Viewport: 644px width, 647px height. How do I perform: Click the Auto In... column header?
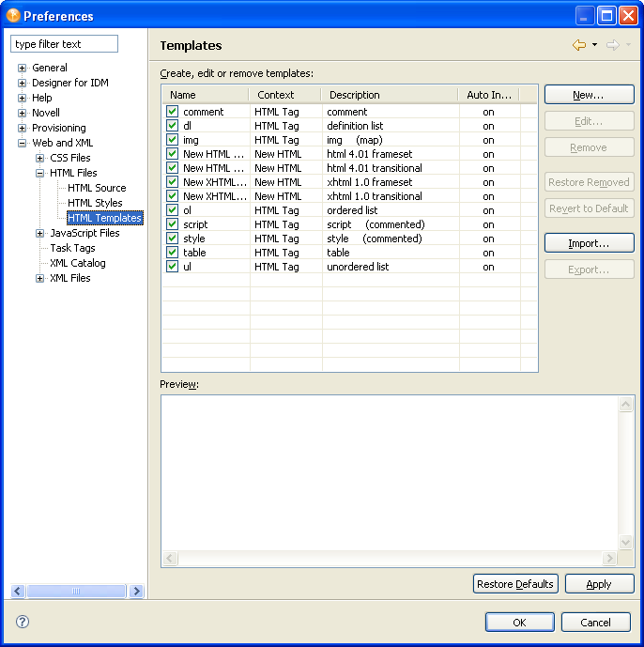[489, 95]
